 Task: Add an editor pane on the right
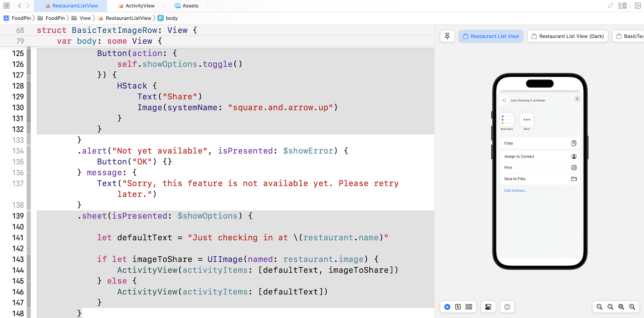pyautogui.click(x=638, y=6)
